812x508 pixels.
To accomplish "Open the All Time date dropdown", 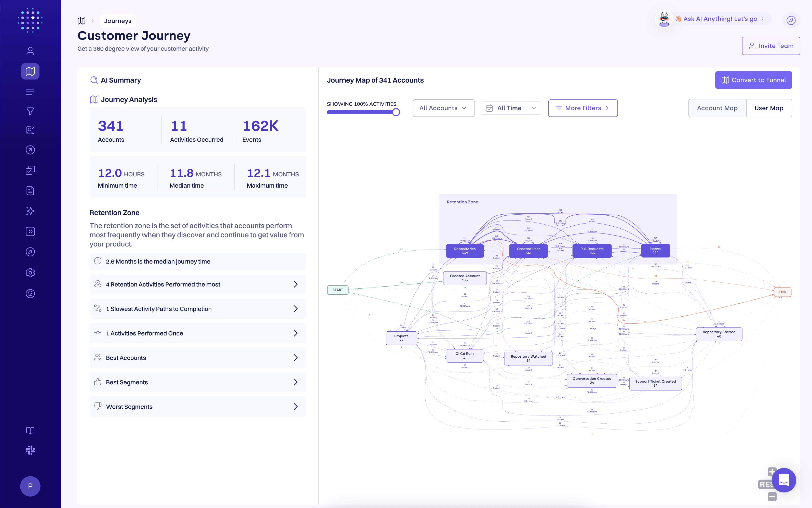I will point(511,108).
